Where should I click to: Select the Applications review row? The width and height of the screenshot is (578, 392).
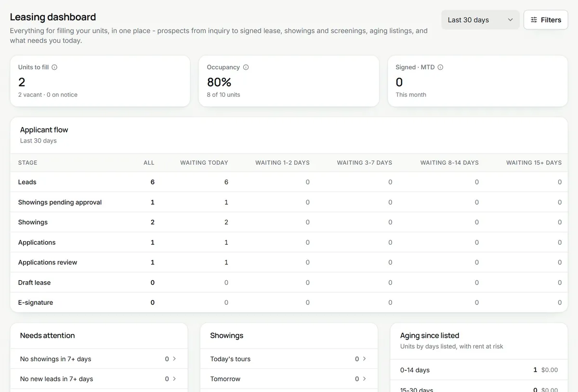tap(289, 262)
